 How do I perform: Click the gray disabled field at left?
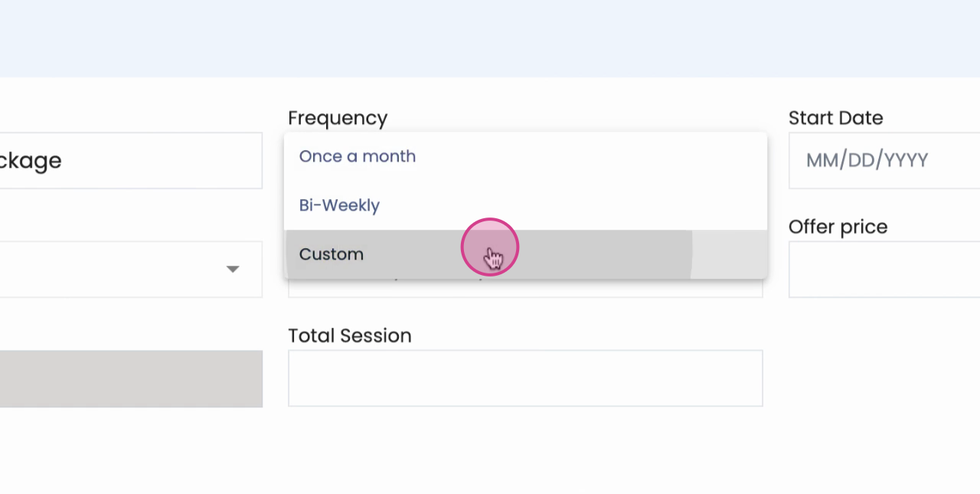tap(131, 378)
